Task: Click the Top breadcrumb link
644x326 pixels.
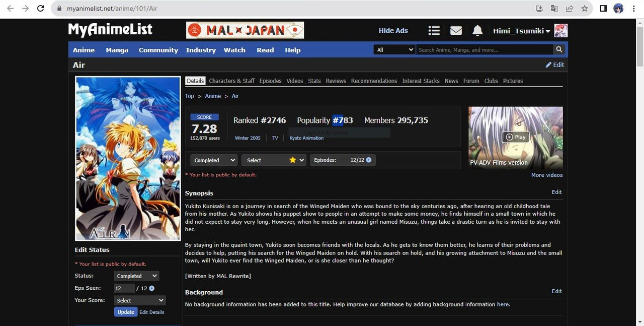Action: coord(189,96)
